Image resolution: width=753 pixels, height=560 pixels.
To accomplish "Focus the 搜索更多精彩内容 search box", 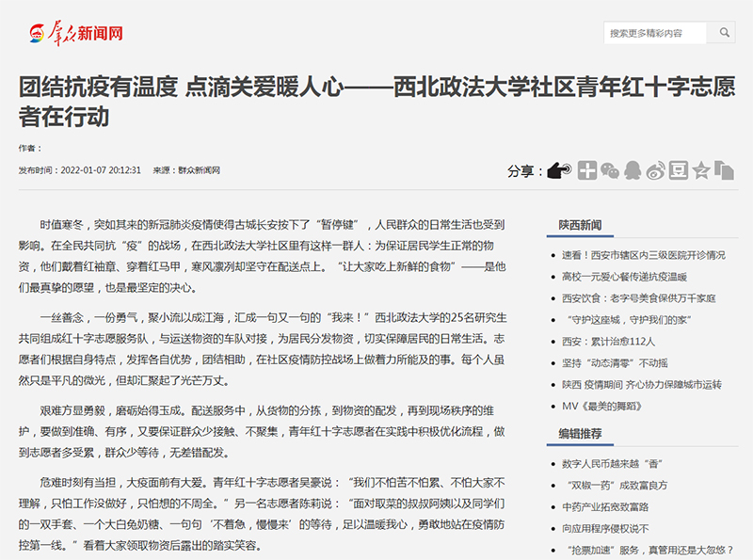I will (657, 34).
